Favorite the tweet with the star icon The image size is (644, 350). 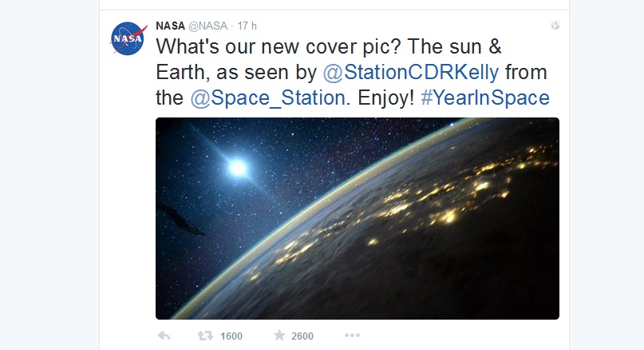279,336
